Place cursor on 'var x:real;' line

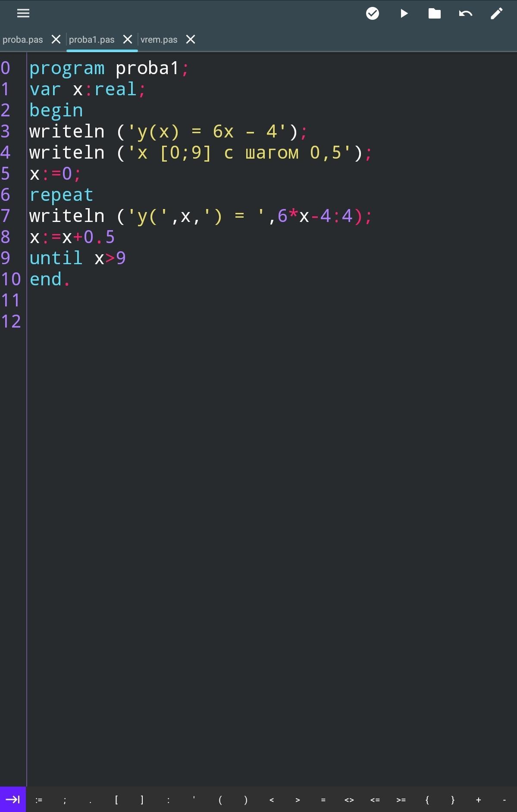tap(88, 89)
